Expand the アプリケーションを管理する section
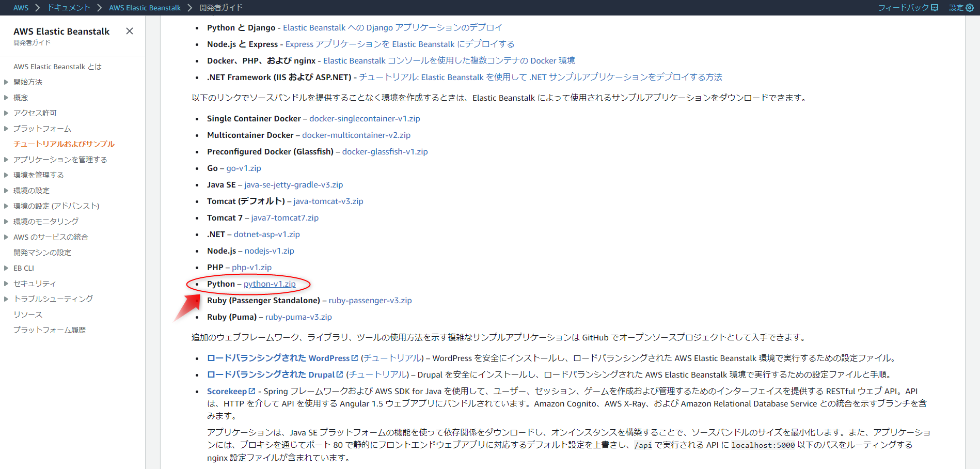Viewport: 980px width, 469px height. (x=6, y=160)
